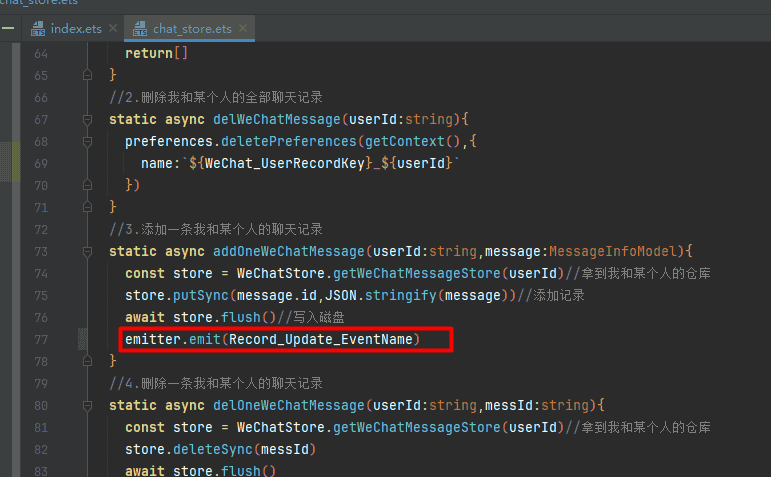Click the change marker beside line 77

(83, 339)
